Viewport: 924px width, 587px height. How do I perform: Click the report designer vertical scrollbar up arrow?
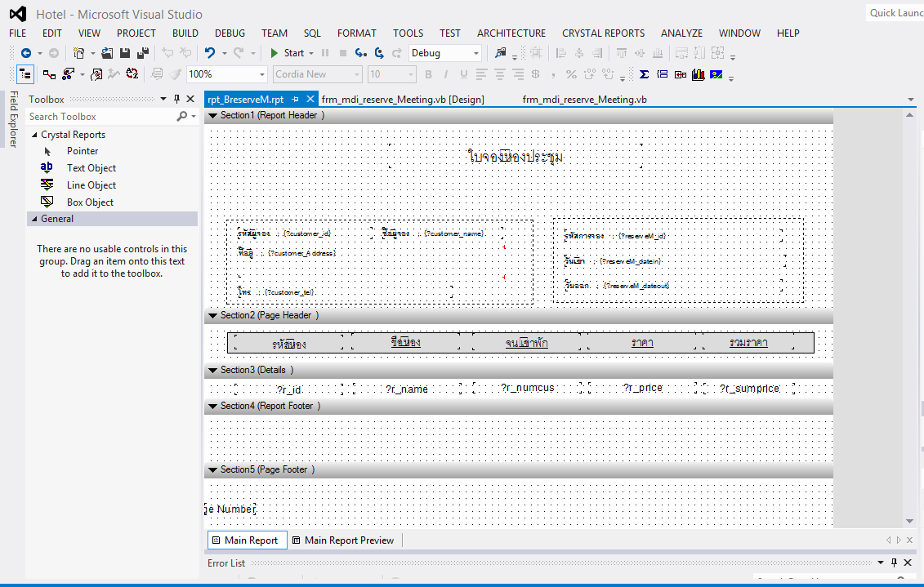click(910, 114)
